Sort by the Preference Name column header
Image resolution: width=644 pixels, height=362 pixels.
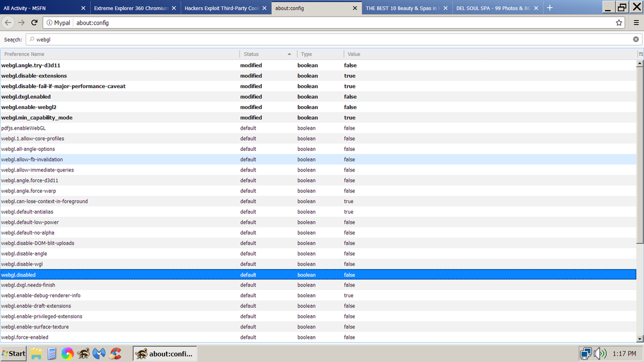click(120, 54)
